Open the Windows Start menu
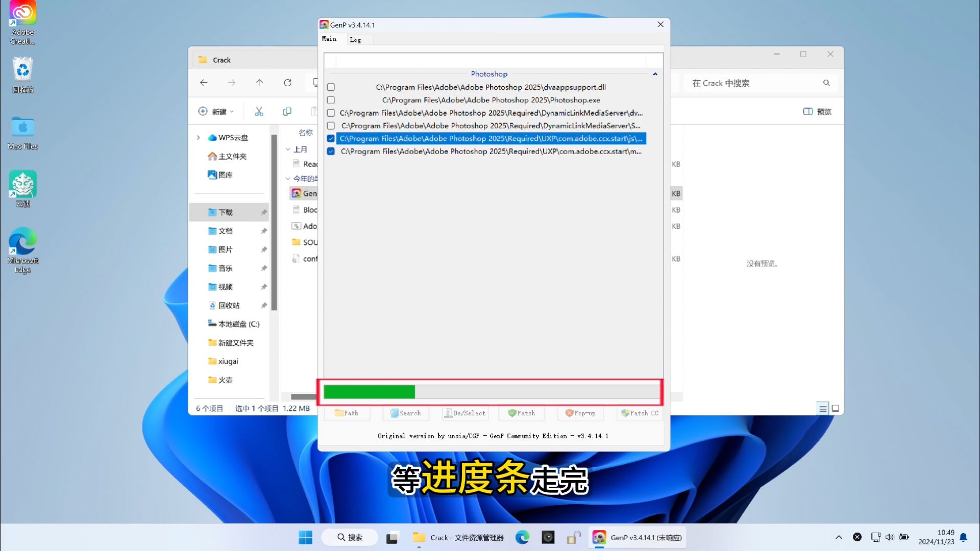Viewport: 980px width, 551px height. [x=305, y=537]
